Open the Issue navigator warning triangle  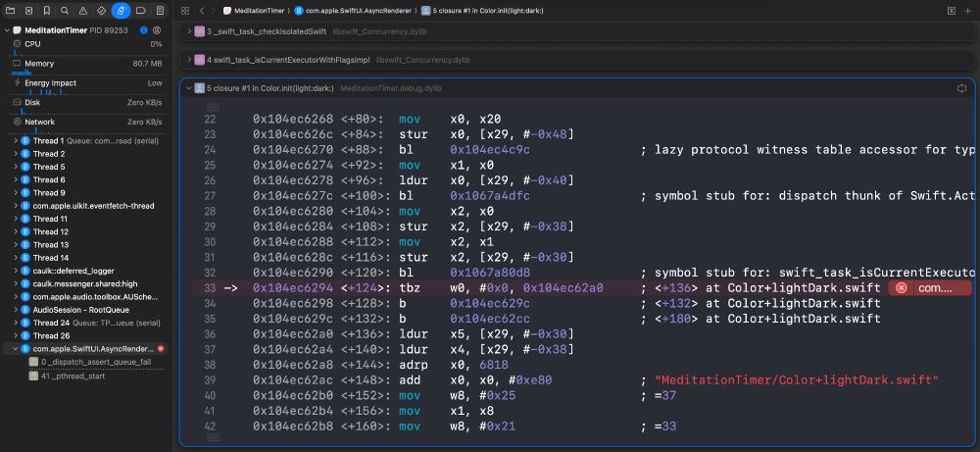click(83, 11)
